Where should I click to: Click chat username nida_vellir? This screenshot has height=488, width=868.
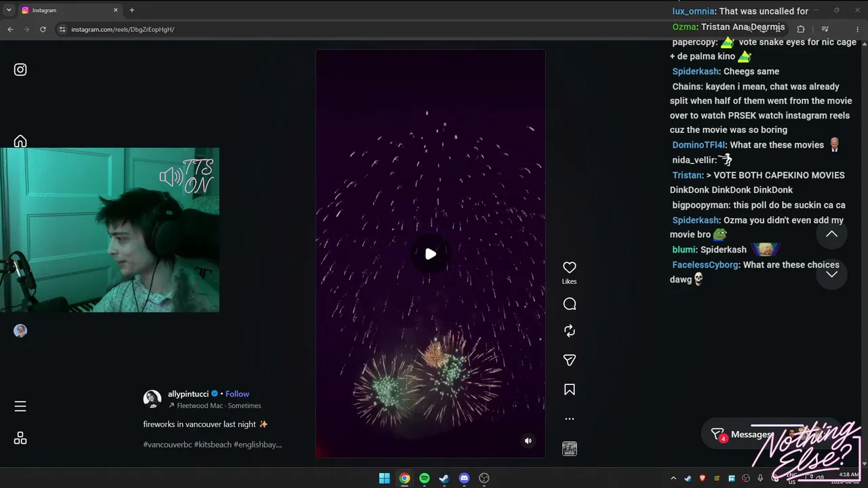[x=694, y=160]
